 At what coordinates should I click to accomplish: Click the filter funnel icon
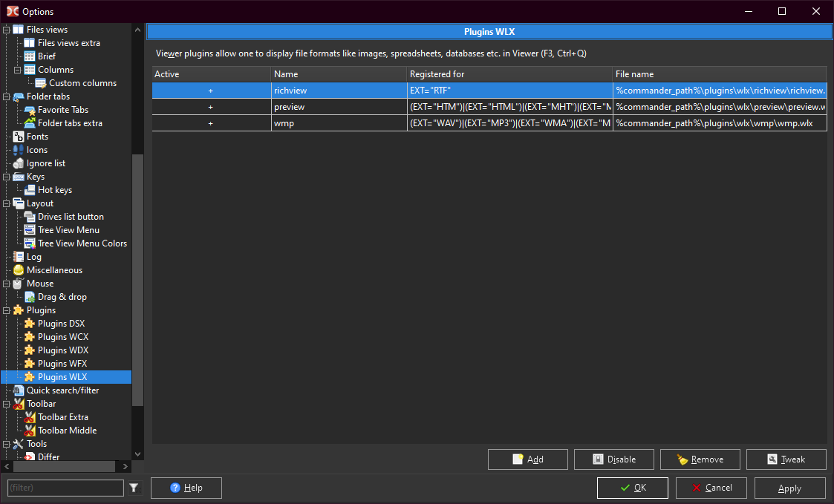tap(134, 488)
